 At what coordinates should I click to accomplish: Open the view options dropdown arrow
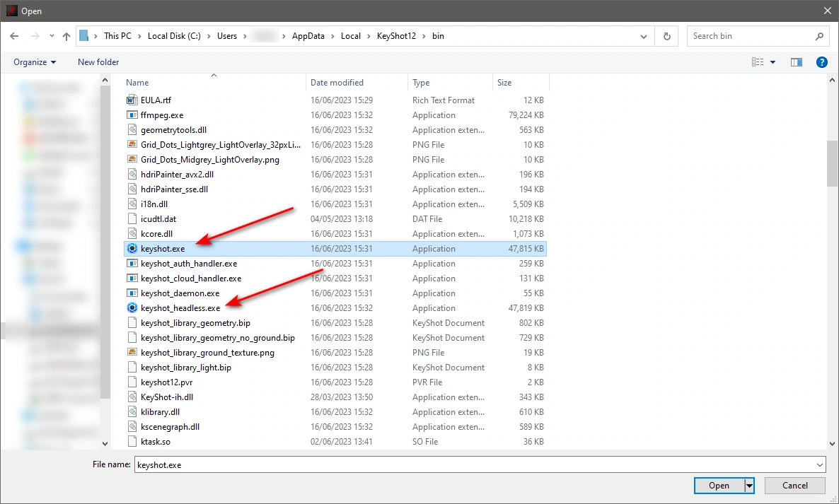(x=773, y=62)
